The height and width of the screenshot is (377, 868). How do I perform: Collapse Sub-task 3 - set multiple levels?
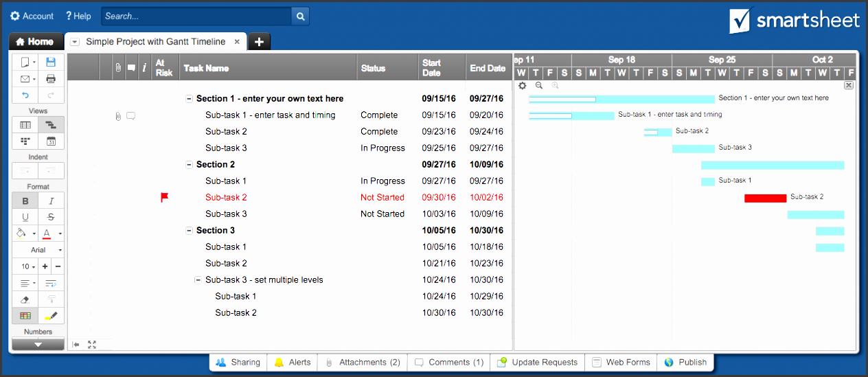[198, 280]
